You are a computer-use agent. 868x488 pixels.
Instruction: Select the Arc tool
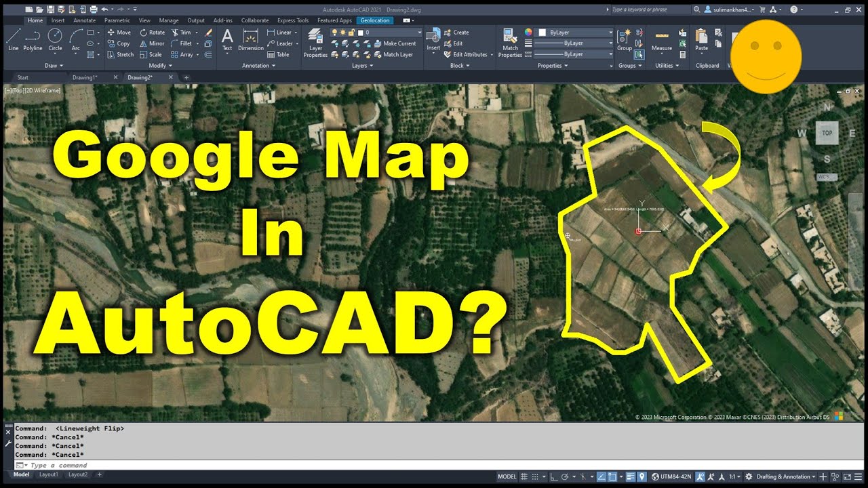[x=75, y=40]
